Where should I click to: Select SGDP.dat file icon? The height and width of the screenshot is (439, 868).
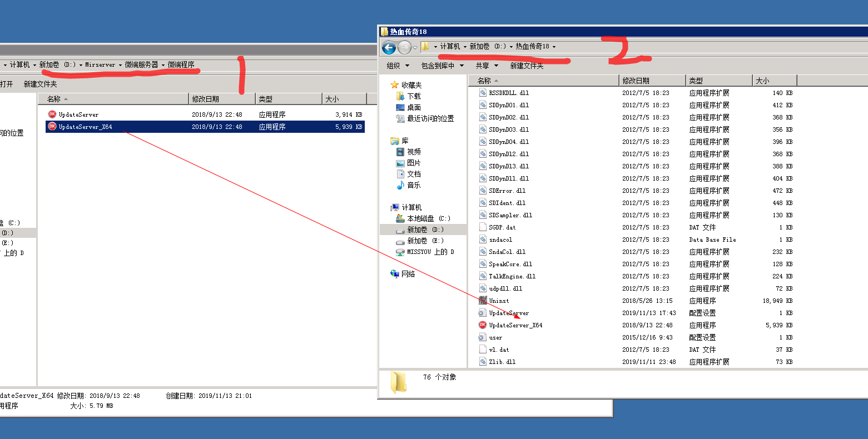(482, 227)
